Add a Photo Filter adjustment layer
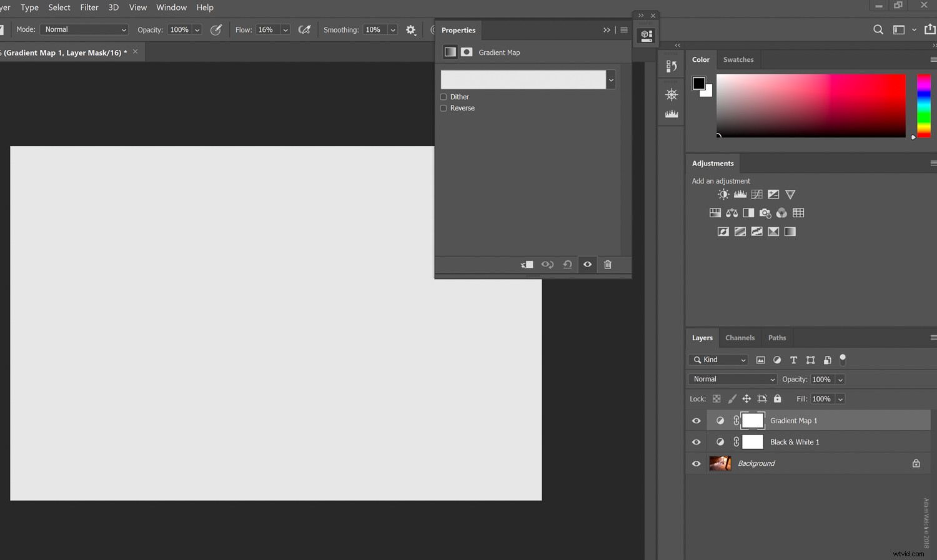Screen dimensions: 937x560 coord(765,213)
